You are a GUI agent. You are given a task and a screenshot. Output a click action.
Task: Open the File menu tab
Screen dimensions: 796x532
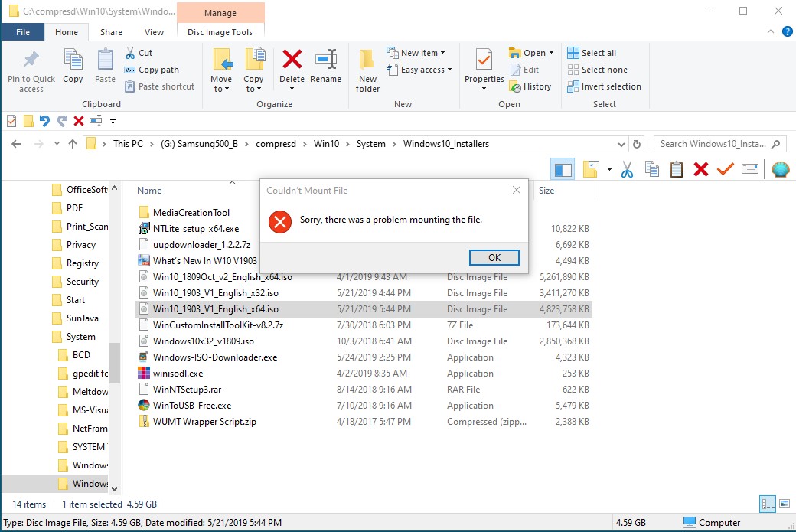click(x=23, y=32)
